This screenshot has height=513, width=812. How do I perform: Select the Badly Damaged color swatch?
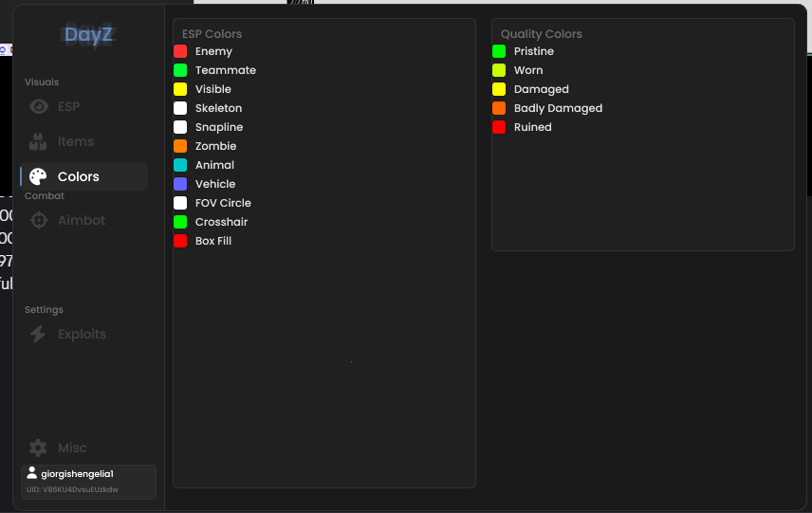(499, 108)
